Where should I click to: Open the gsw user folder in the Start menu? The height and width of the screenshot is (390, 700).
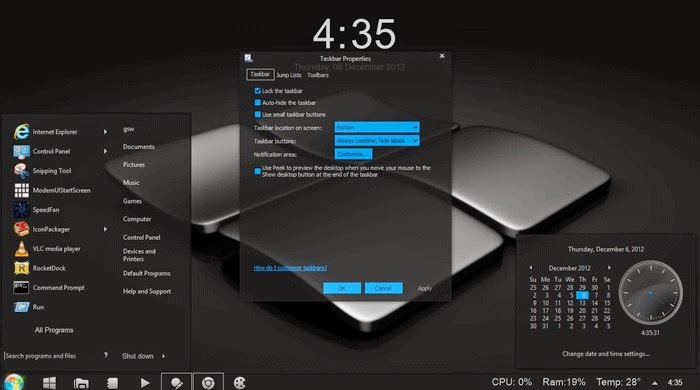129,129
